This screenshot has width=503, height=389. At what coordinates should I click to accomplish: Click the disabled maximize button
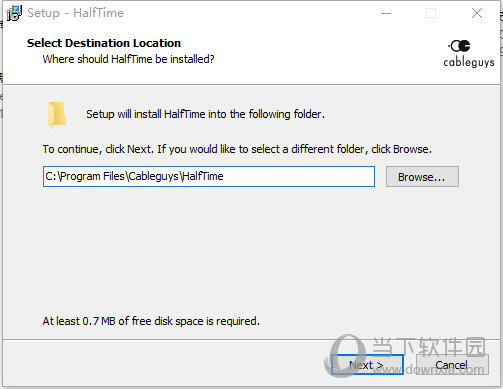coord(431,13)
